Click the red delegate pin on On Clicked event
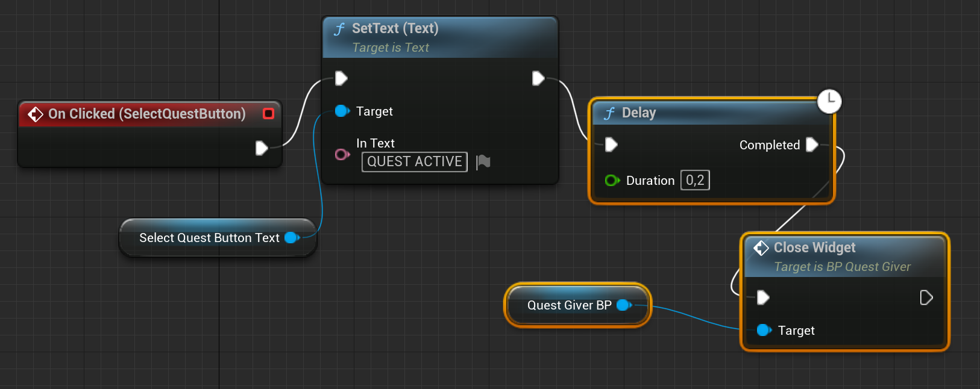980x389 pixels. 269,113
